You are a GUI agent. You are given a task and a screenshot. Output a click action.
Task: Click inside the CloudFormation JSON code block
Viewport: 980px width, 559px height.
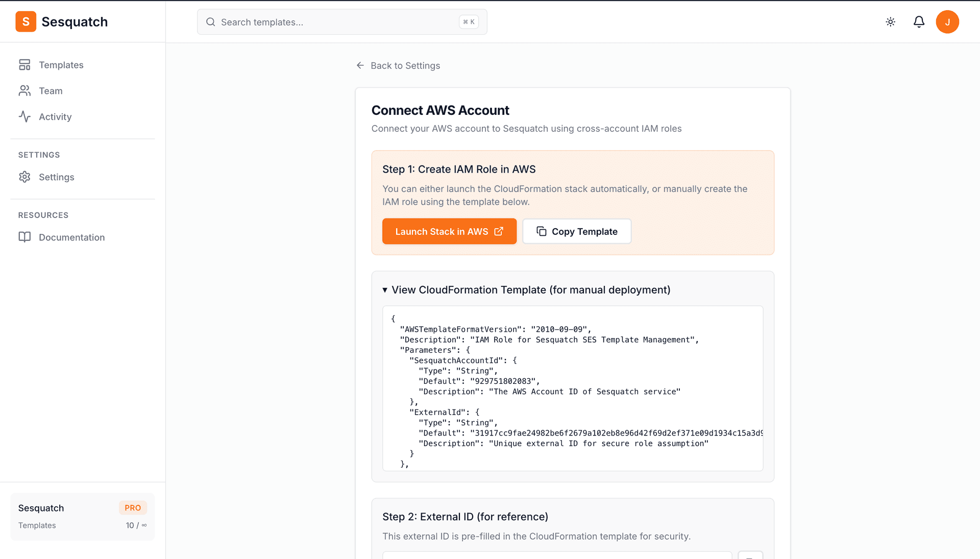(572, 388)
